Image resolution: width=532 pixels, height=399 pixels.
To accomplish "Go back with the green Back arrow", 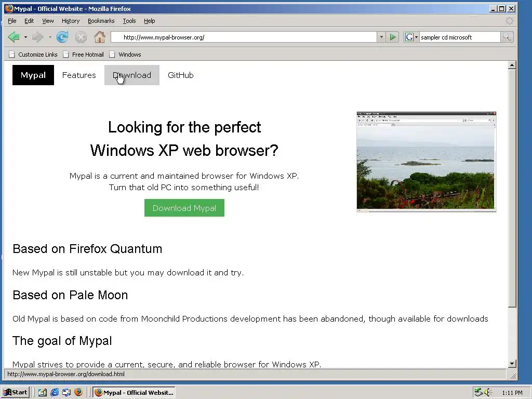I will point(14,37).
